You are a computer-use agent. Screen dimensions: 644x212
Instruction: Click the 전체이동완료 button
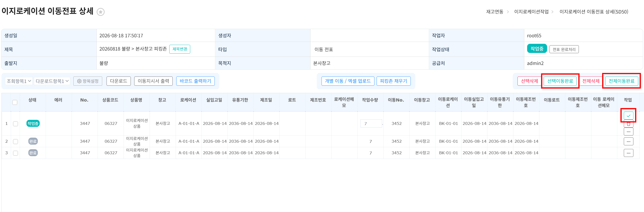pos(621,81)
